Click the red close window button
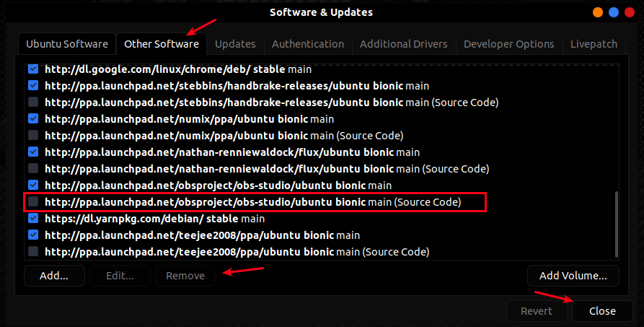Screen dimensions: 644x327 630,12
